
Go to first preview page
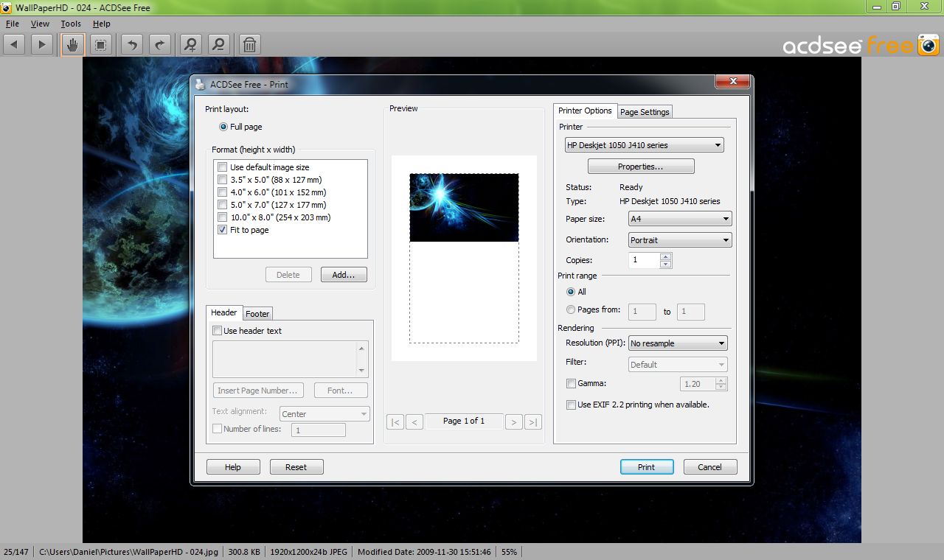(x=395, y=421)
